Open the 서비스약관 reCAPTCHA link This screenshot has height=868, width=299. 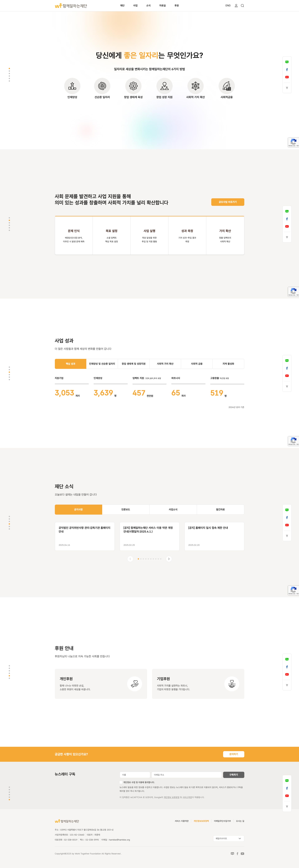[x=187, y=797]
